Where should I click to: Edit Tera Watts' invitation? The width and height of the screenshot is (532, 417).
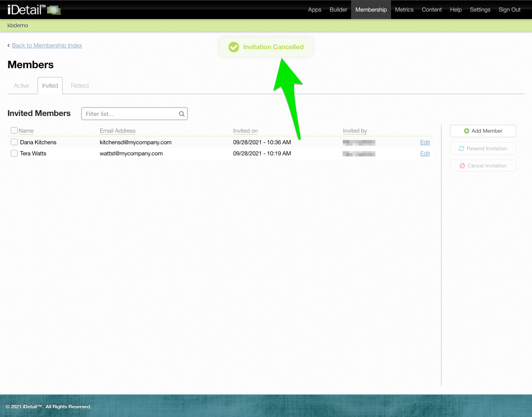pos(425,154)
